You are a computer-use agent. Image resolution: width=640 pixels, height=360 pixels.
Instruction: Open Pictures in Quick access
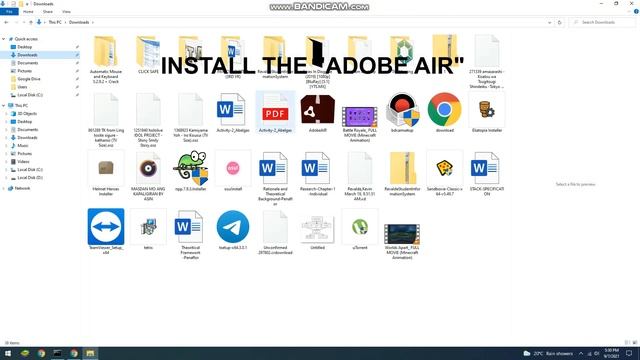pos(24,71)
